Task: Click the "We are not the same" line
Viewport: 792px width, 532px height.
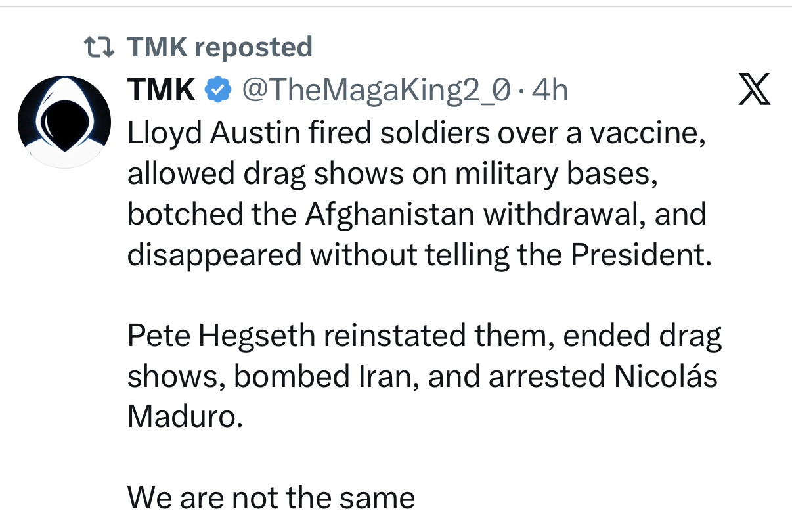Action: coord(271,497)
